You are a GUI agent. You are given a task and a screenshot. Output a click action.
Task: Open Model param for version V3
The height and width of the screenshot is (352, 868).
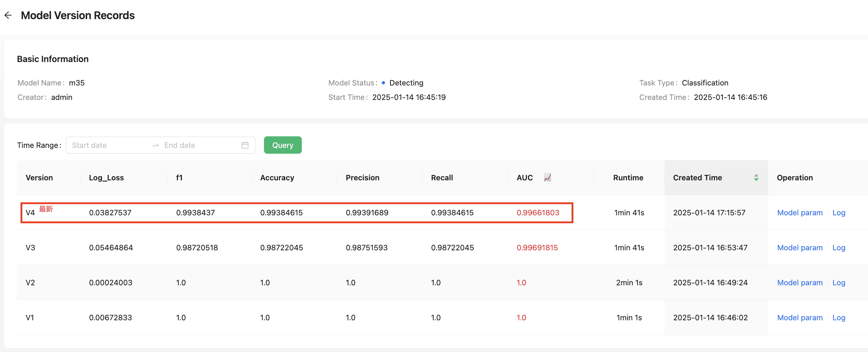tap(800, 248)
